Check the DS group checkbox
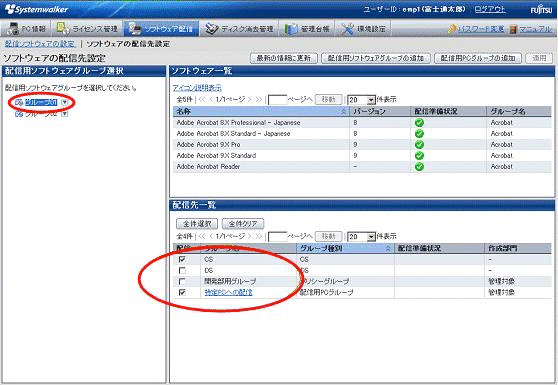The image size is (558, 385). click(x=182, y=270)
